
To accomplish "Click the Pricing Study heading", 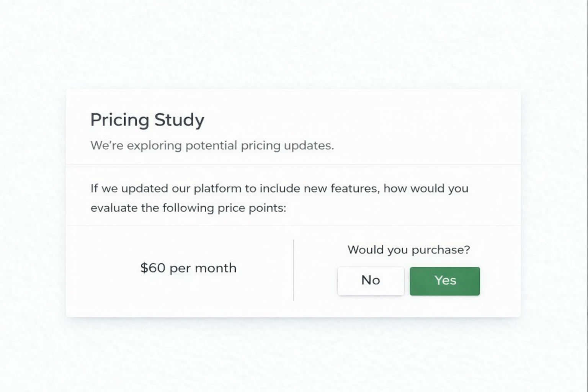I will coord(147,120).
